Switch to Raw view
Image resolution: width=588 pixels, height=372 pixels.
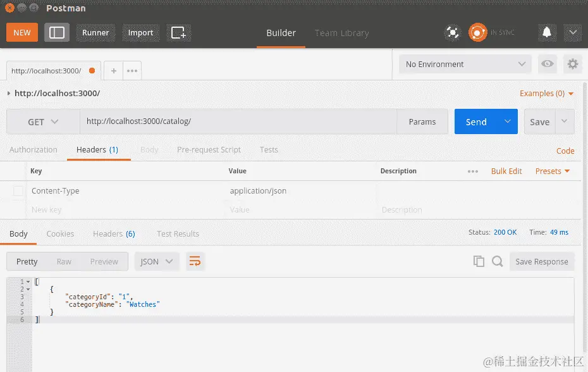[64, 261]
